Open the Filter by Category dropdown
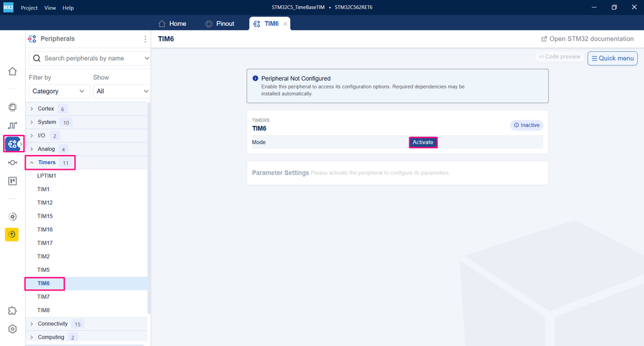Viewport: 644px width, 346px height. 58,91
